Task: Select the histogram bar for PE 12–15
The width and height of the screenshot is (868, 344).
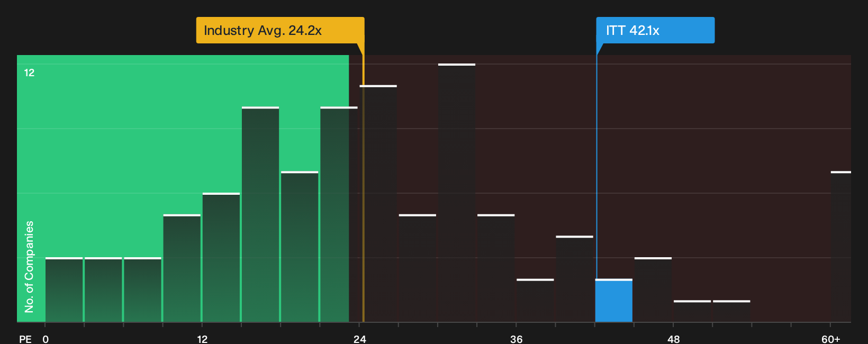Action: point(221,257)
